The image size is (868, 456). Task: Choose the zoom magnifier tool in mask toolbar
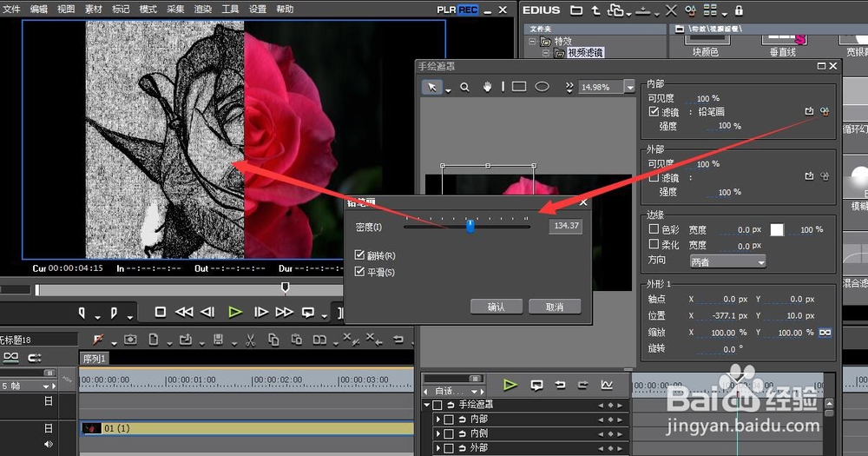coord(464,87)
